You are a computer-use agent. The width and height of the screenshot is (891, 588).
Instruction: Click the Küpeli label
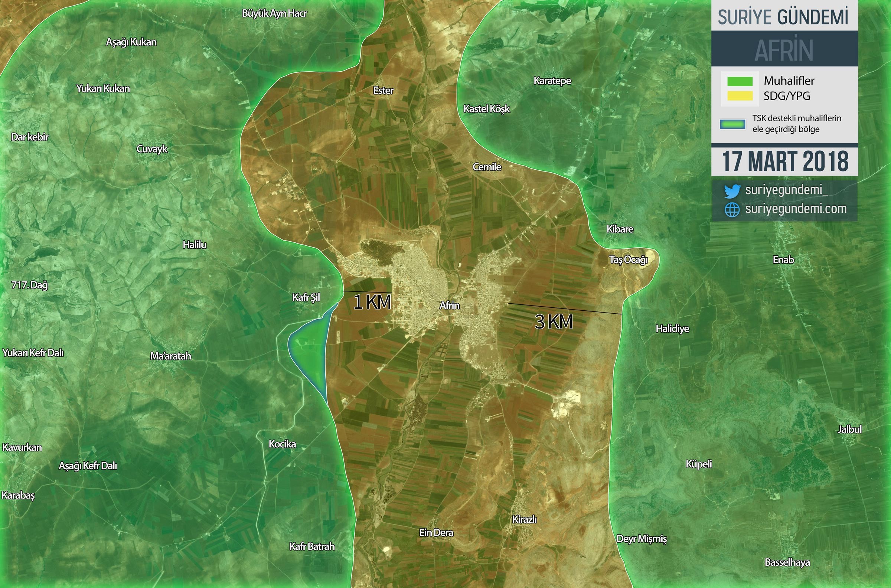[x=698, y=465]
